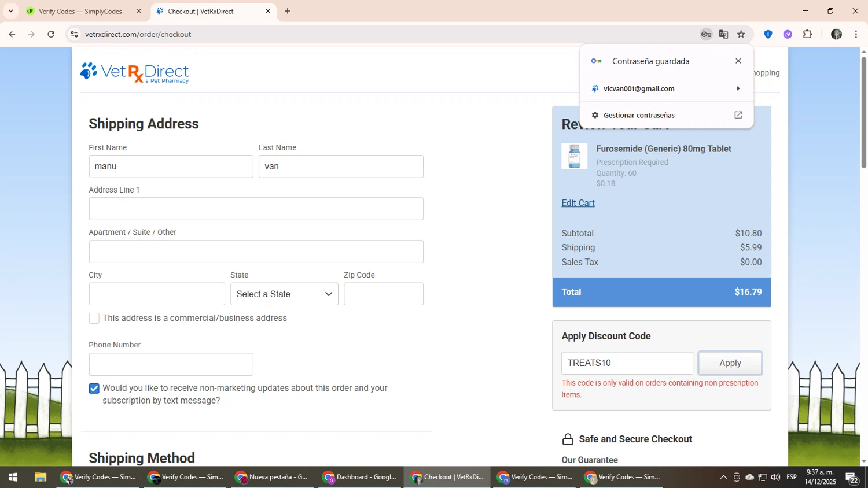Click the page vertical scrollbar
Screen dimensions: 868x488
[863, 113]
